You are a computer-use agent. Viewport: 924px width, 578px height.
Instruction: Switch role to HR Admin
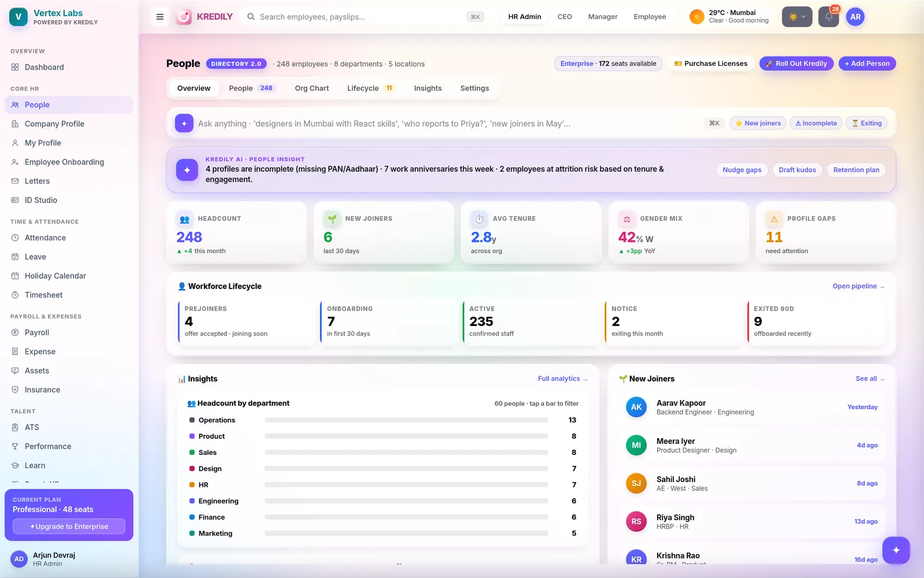524,17
